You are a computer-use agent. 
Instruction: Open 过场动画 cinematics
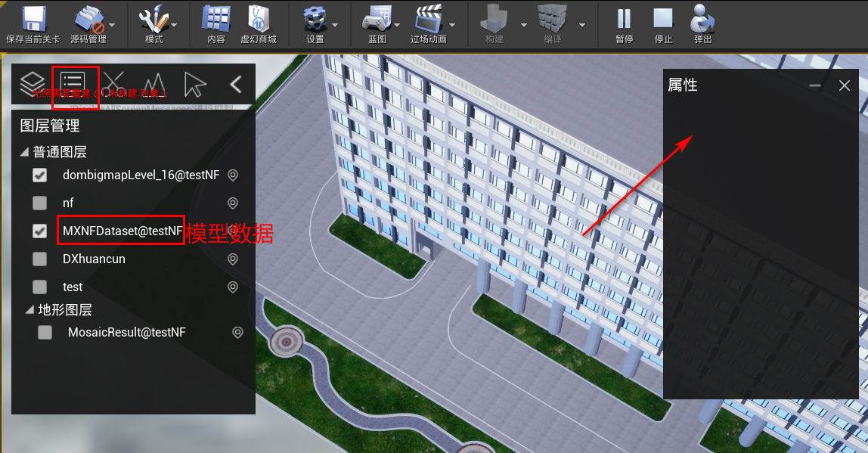[x=429, y=24]
